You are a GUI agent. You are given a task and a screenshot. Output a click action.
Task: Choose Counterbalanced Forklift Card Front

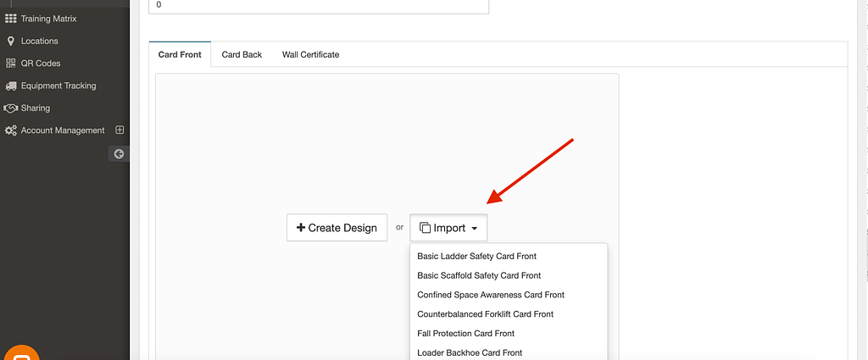[x=485, y=314]
